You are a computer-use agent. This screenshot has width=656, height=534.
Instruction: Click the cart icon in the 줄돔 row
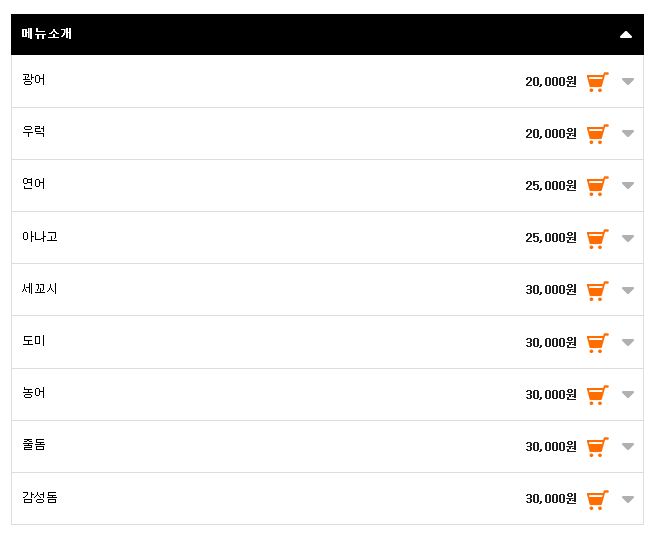coord(597,447)
